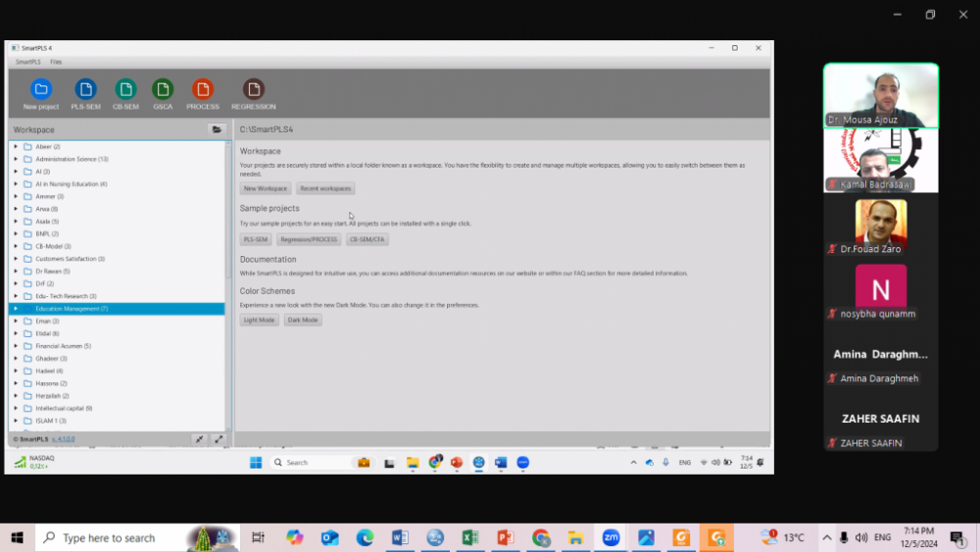Install the CB-SEM/CFA sample projects
This screenshot has width=980, height=552.
(367, 239)
